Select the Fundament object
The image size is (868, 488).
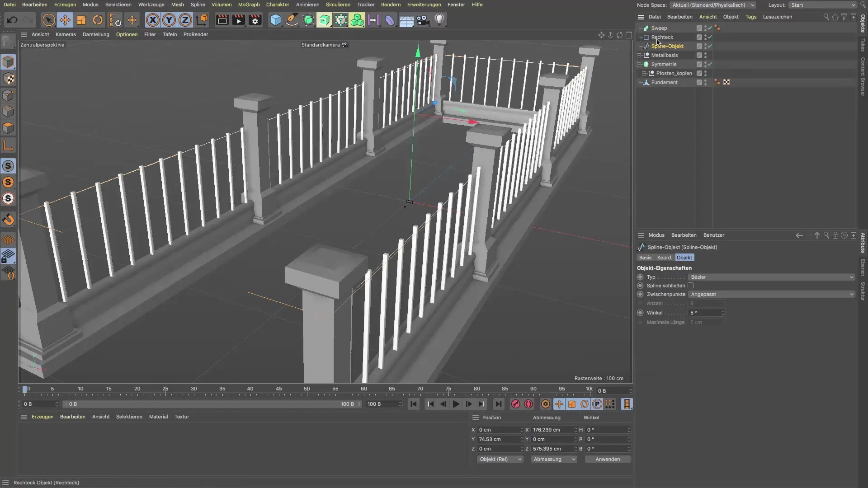click(x=664, y=82)
